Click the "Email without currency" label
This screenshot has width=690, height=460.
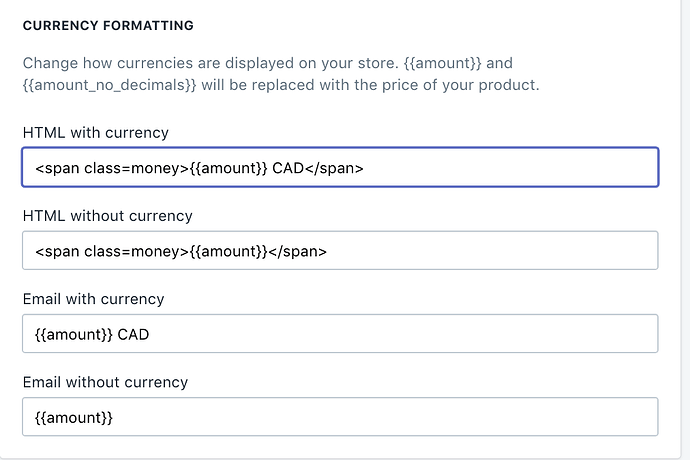pos(105,381)
